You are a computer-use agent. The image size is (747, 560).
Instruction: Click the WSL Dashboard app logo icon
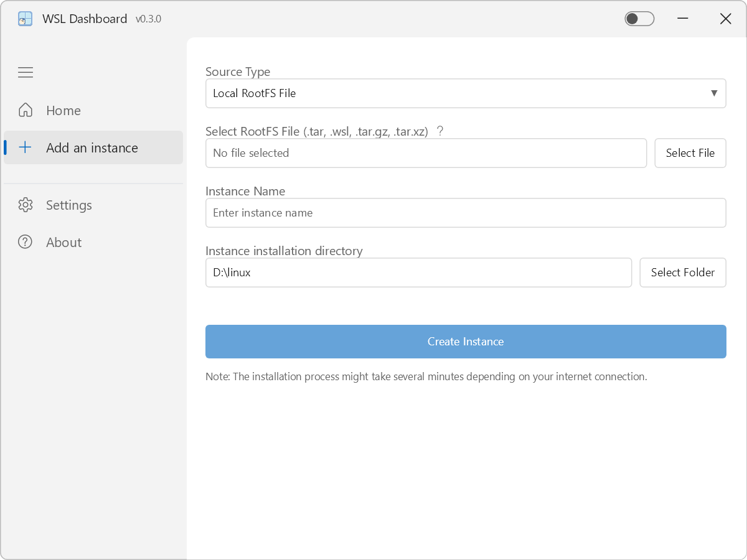click(x=25, y=19)
